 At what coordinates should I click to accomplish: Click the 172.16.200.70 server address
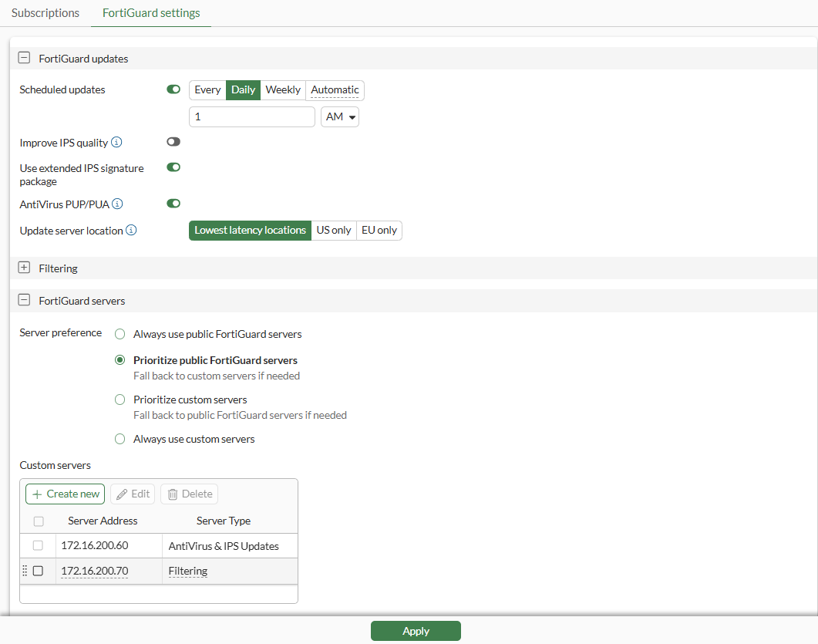95,571
